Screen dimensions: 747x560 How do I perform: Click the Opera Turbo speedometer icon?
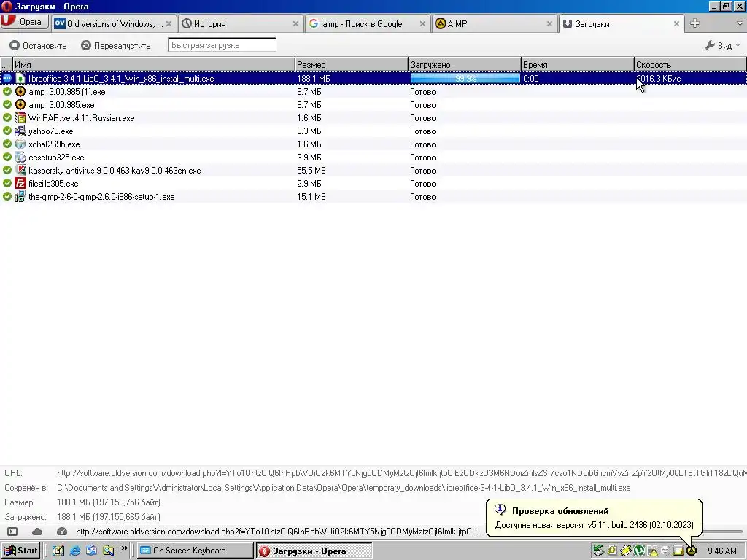click(x=62, y=532)
